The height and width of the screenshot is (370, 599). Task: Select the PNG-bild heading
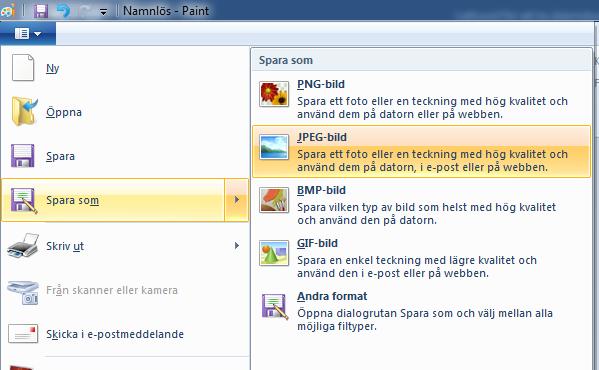pos(321,84)
